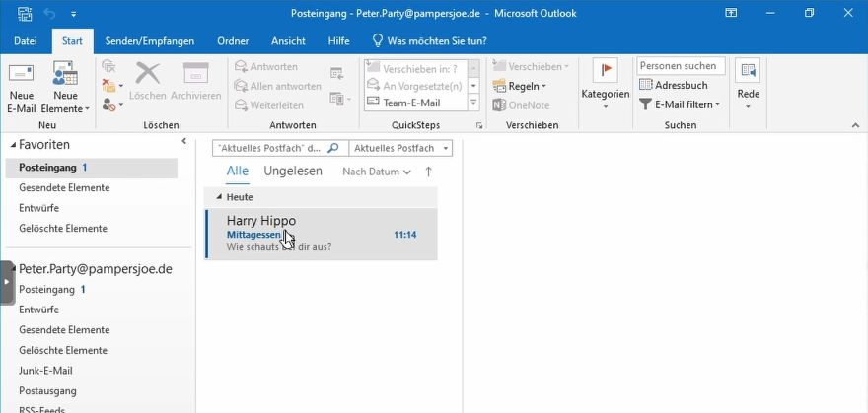Open the Verschieben dropdown

click(x=531, y=66)
